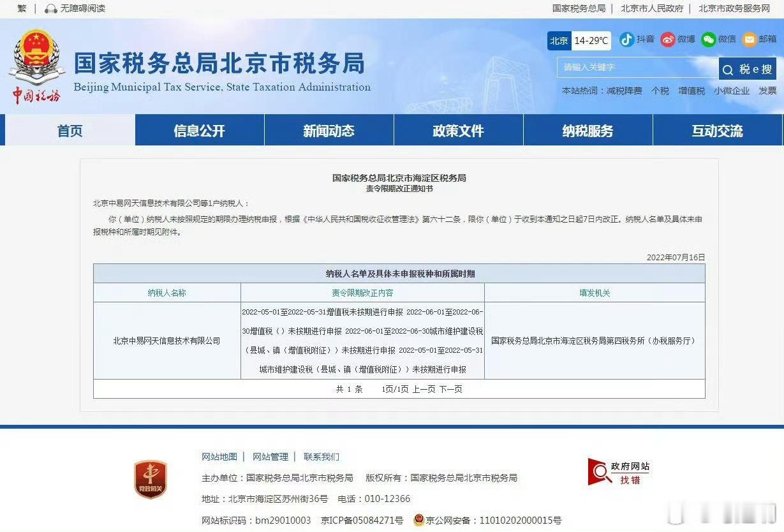Open the 国家税务总局 top link
The width and height of the screenshot is (784, 532).
pos(579,9)
